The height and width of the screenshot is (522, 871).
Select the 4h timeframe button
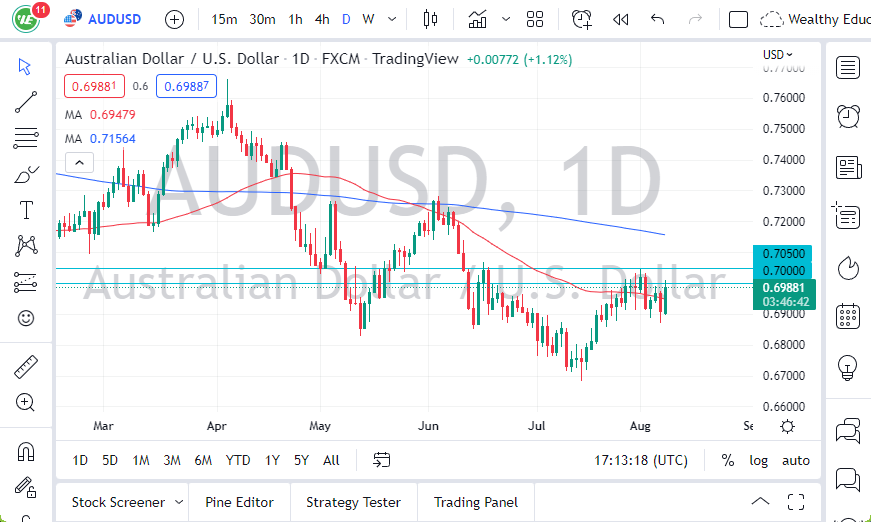tap(321, 19)
